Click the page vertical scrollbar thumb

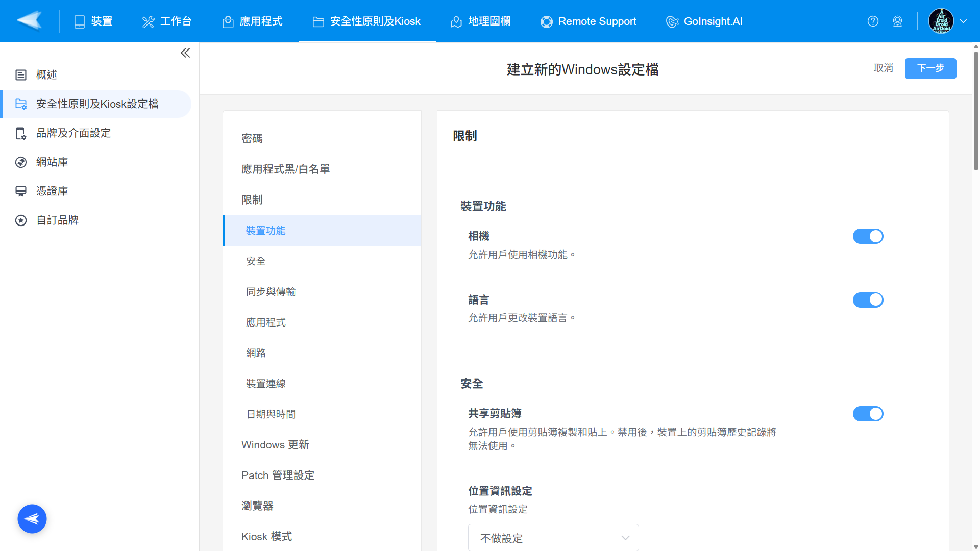coord(976,110)
